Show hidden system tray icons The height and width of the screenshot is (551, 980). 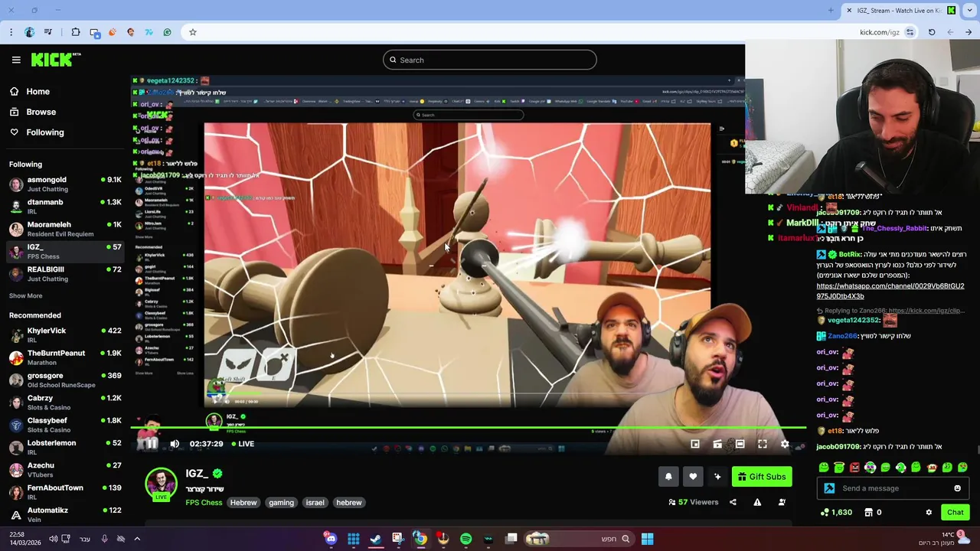click(x=137, y=539)
